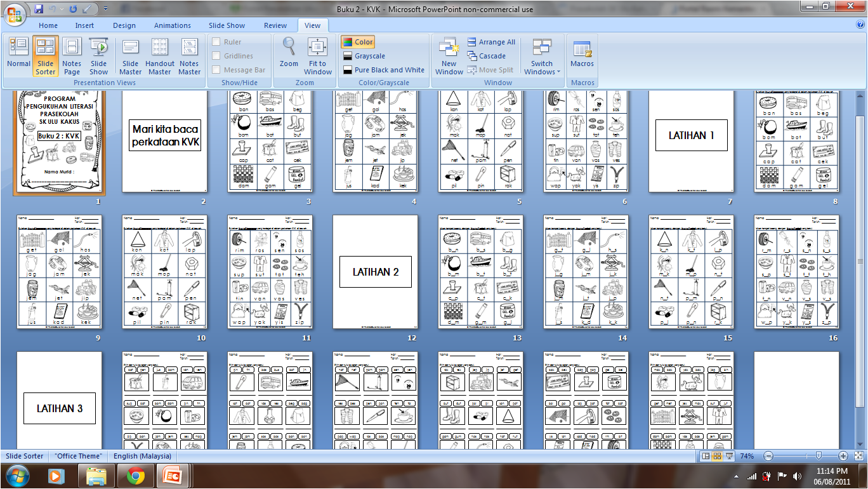Open Notes Page view
Viewport: 868px width, 489px height.
(72, 55)
